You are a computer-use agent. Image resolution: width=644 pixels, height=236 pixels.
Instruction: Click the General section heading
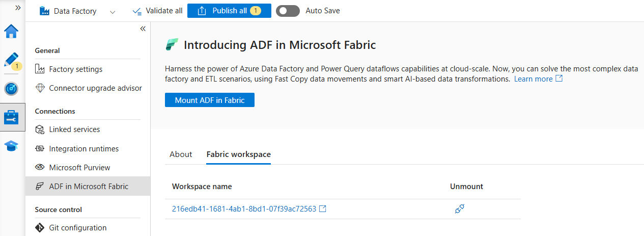[47, 50]
